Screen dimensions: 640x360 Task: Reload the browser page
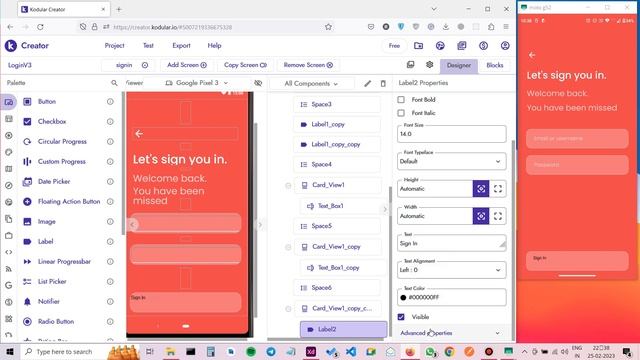[40, 27]
